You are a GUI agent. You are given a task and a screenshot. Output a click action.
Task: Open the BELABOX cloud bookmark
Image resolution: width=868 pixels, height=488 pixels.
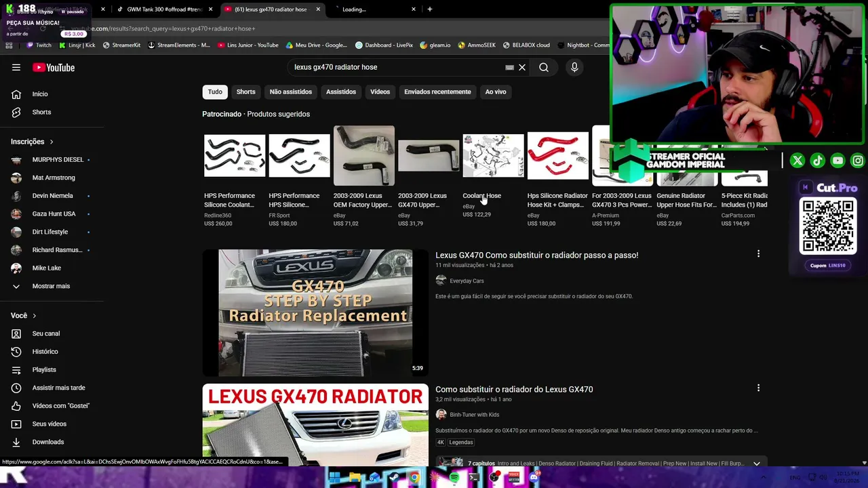[x=526, y=45]
